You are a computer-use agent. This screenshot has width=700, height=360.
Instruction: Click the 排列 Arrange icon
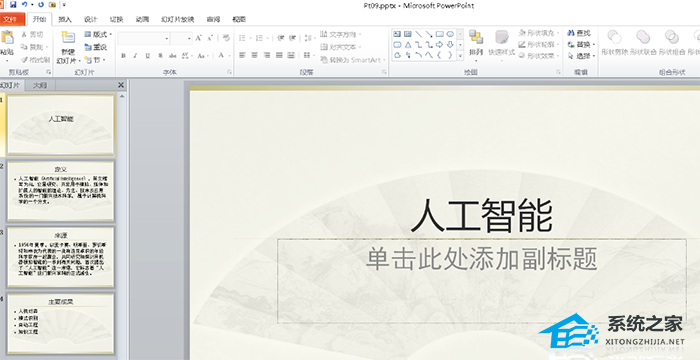(x=476, y=38)
